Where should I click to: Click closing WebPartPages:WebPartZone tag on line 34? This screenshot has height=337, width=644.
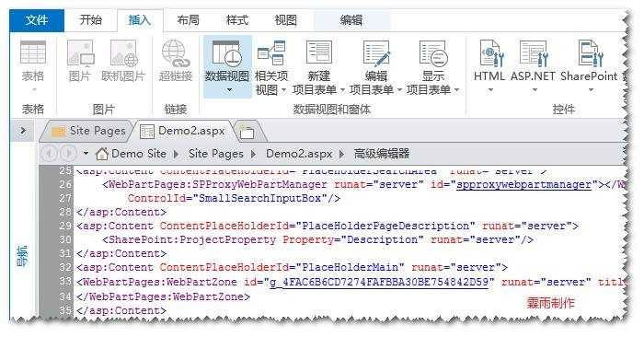click(x=163, y=296)
